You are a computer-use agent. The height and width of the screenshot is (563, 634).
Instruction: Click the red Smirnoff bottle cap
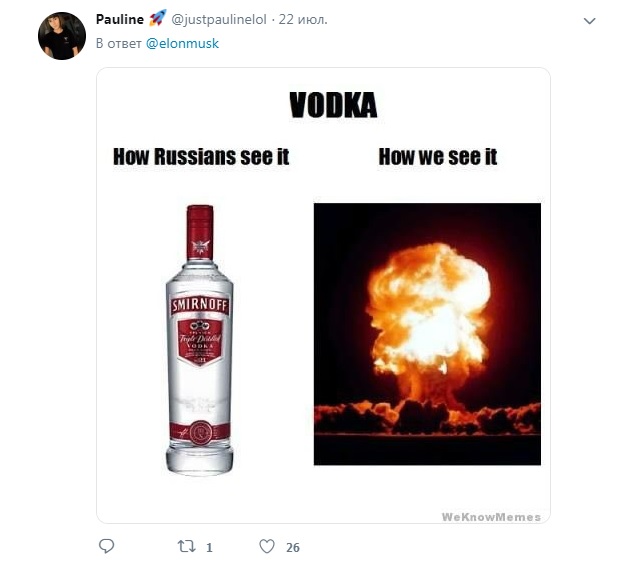(x=200, y=232)
